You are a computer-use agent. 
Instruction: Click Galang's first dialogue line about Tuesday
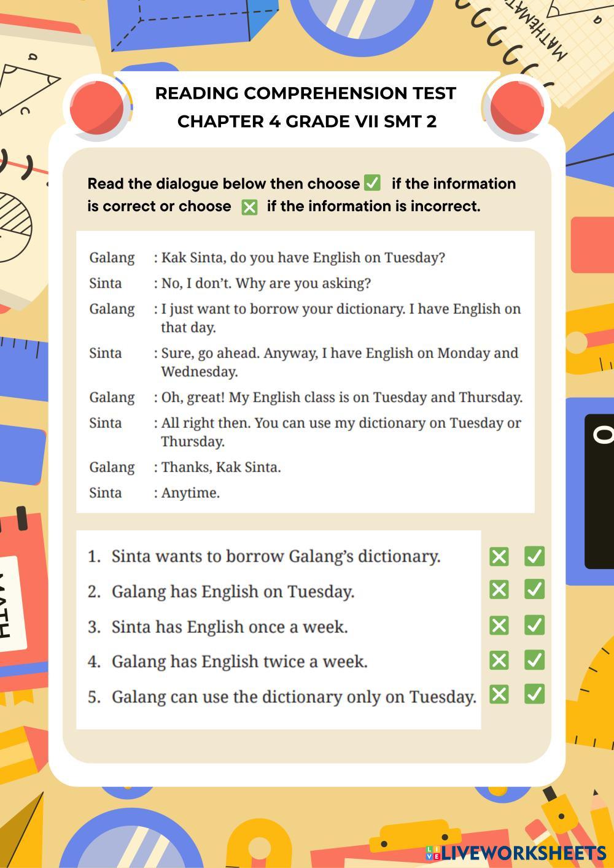(x=303, y=257)
